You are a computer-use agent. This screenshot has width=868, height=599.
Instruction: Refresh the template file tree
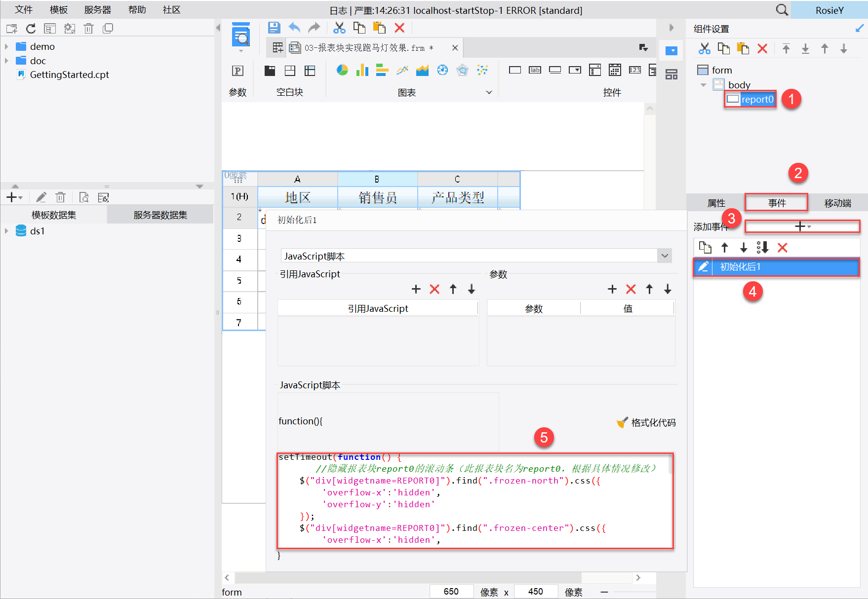[31, 29]
